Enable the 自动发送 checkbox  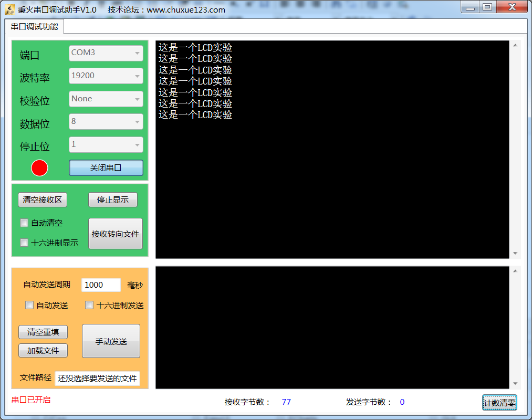(29, 305)
